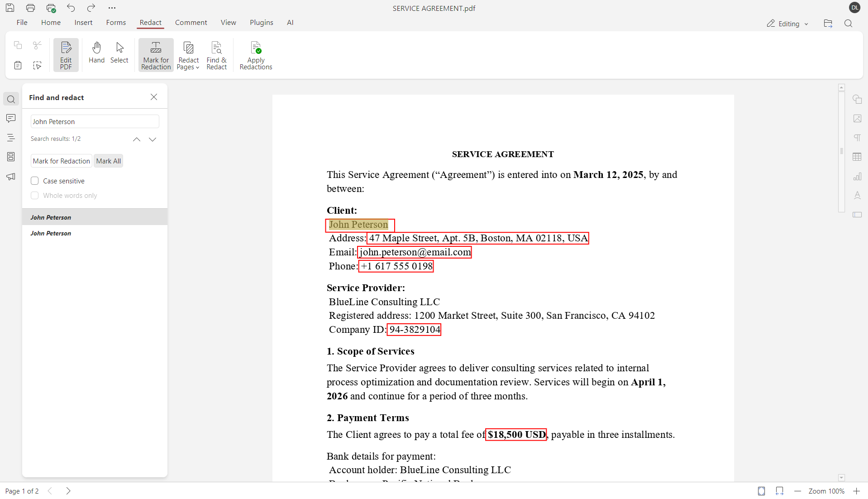Go to next search result with the down chevron

[153, 139]
